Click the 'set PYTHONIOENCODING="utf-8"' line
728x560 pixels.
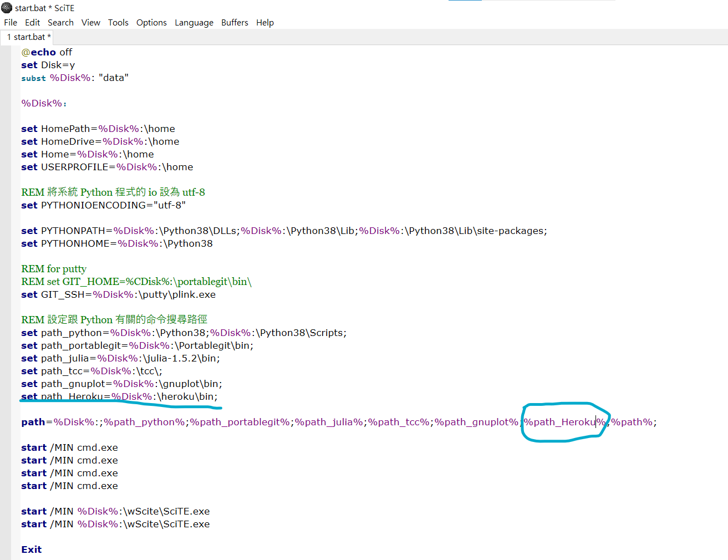coord(104,205)
